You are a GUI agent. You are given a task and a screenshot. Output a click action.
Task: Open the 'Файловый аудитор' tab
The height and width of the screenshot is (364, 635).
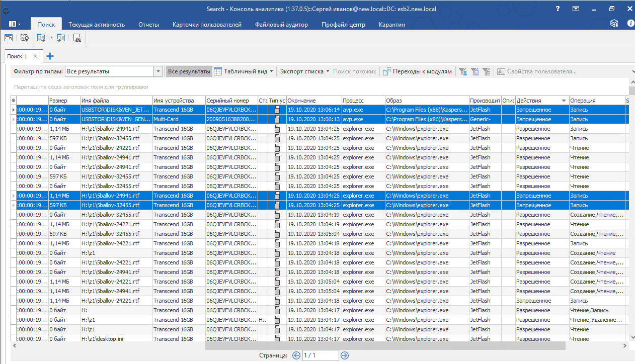coord(281,25)
